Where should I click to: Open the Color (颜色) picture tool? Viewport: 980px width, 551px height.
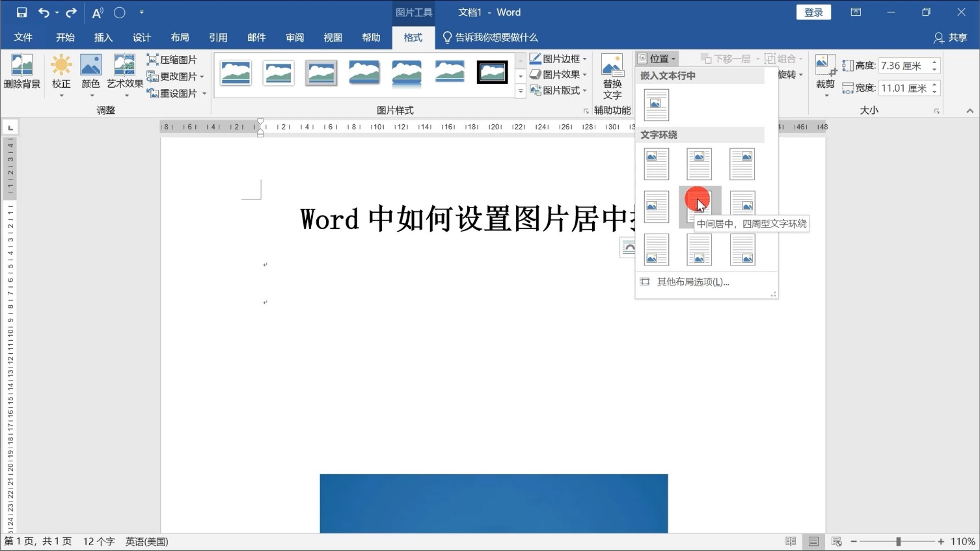[90, 75]
